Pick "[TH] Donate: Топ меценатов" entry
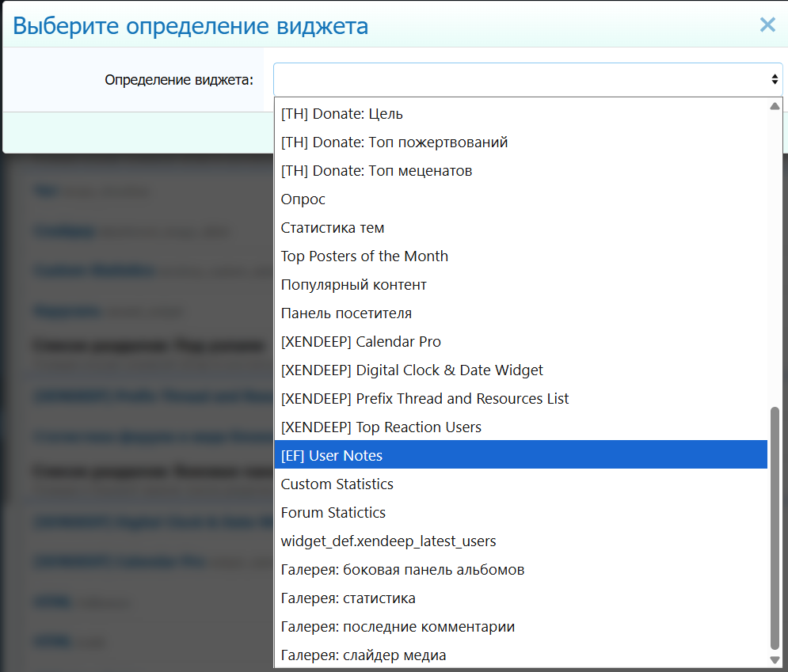 coord(376,171)
